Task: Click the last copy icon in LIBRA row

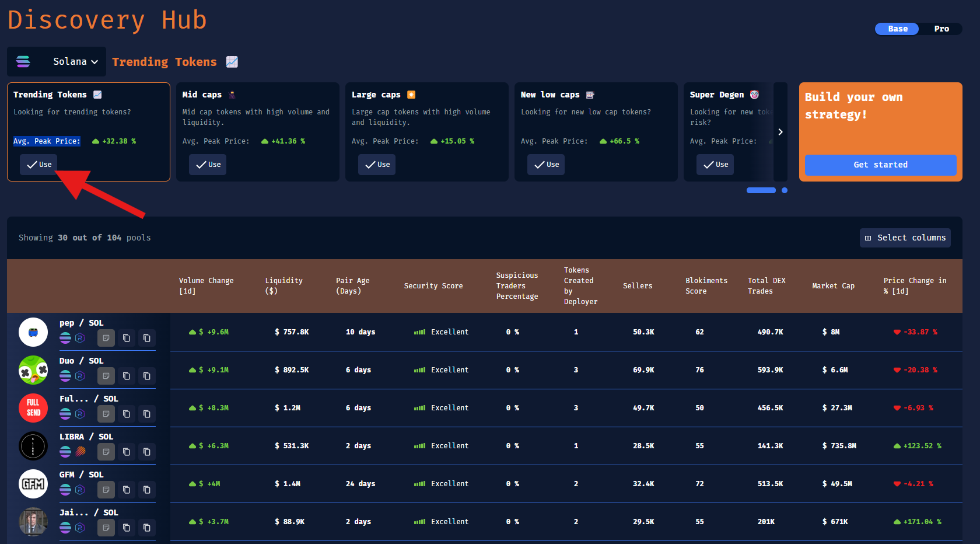Action: (146, 452)
